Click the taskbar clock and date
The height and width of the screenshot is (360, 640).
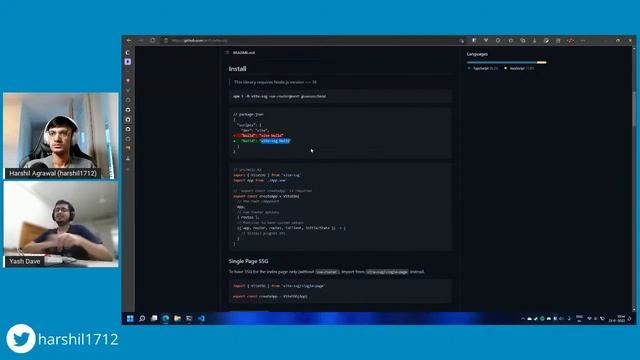pos(617,318)
